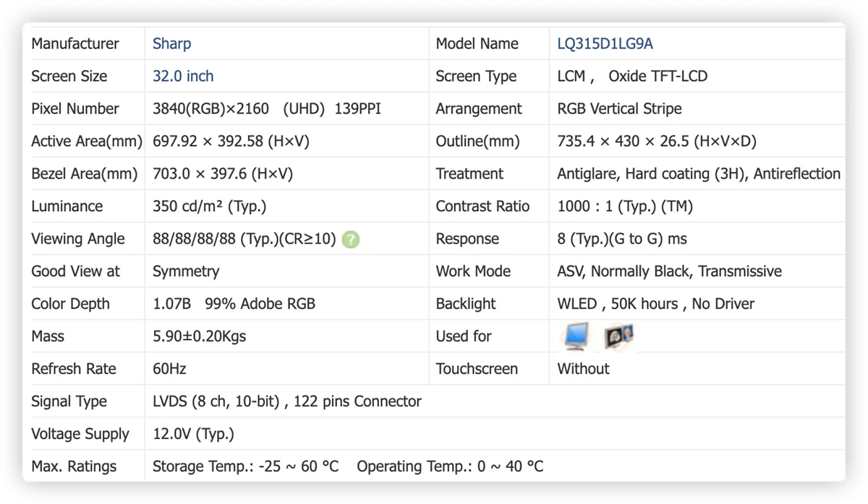Select the 3840(RGB)×2160 (UHD) 139PPI value
The image size is (868, 504).
pos(267,108)
